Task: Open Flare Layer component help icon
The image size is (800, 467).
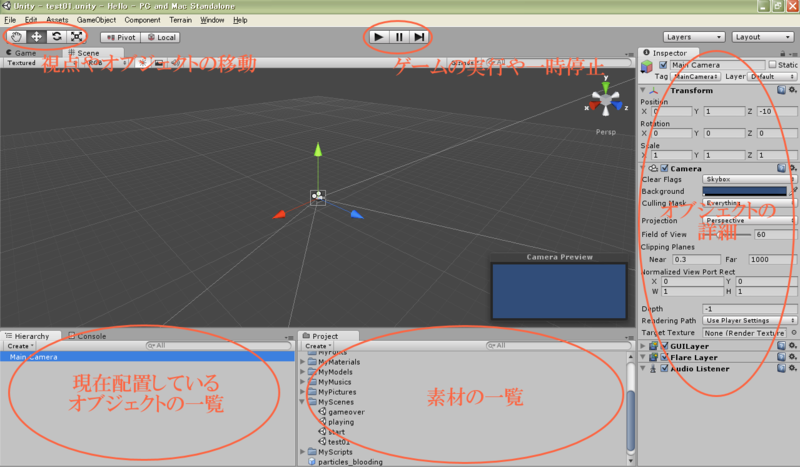Action: (781, 357)
